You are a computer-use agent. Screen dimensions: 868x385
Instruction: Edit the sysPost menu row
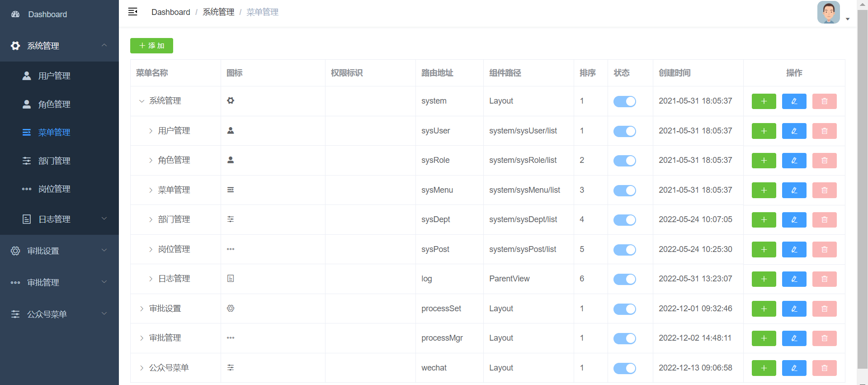point(794,249)
